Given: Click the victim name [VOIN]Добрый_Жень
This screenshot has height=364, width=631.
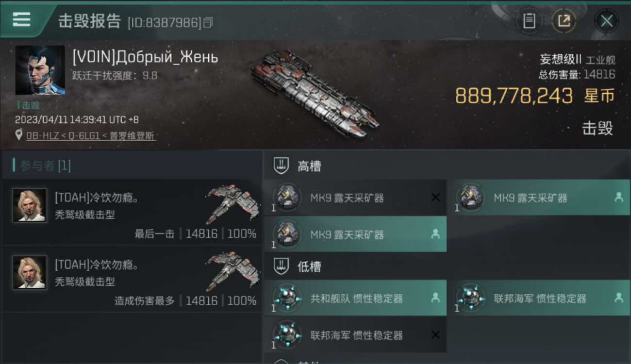Looking at the screenshot, I should (145, 57).
